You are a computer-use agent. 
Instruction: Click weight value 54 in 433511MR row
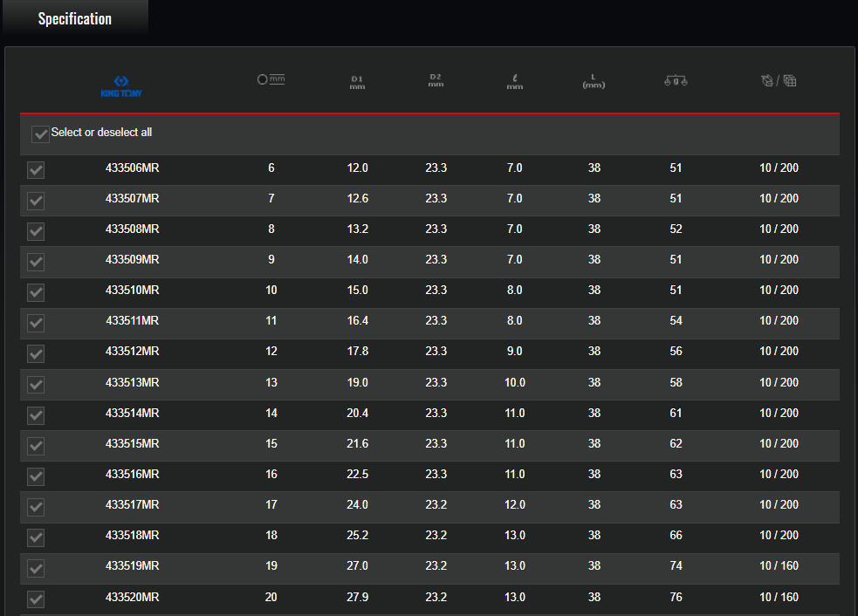click(676, 321)
